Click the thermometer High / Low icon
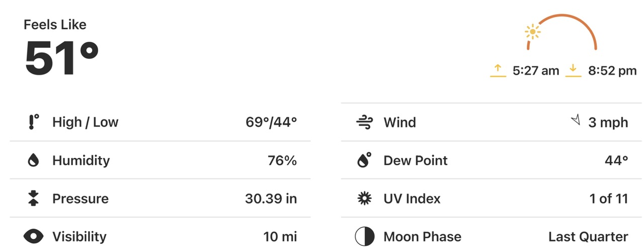644x252 pixels. [34, 122]
